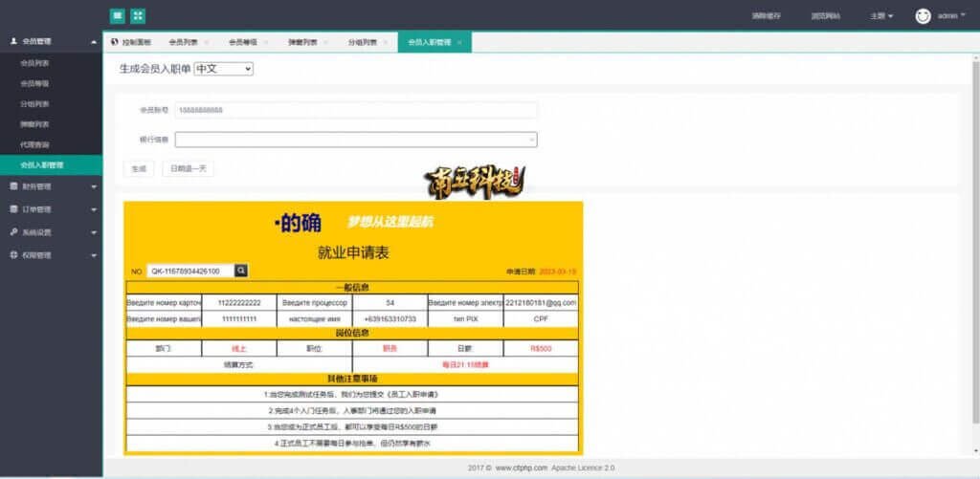The image size is (980, 479).
Task: Click the 生成 button
Action: pos(138,168)
